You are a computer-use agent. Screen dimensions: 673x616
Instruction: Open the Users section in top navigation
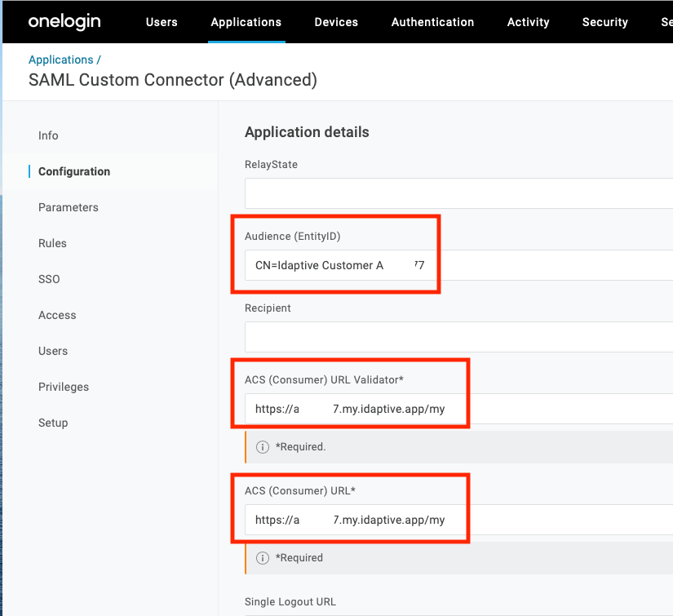[161, 22]
